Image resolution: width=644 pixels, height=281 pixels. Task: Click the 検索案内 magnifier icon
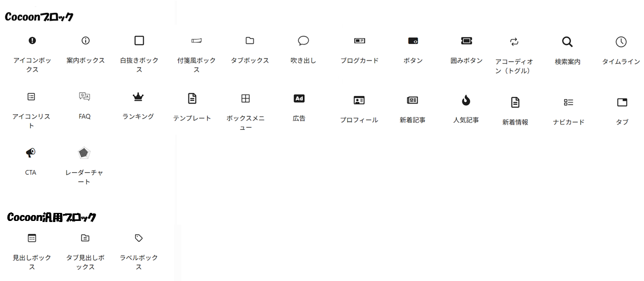[x=567, y=42]
